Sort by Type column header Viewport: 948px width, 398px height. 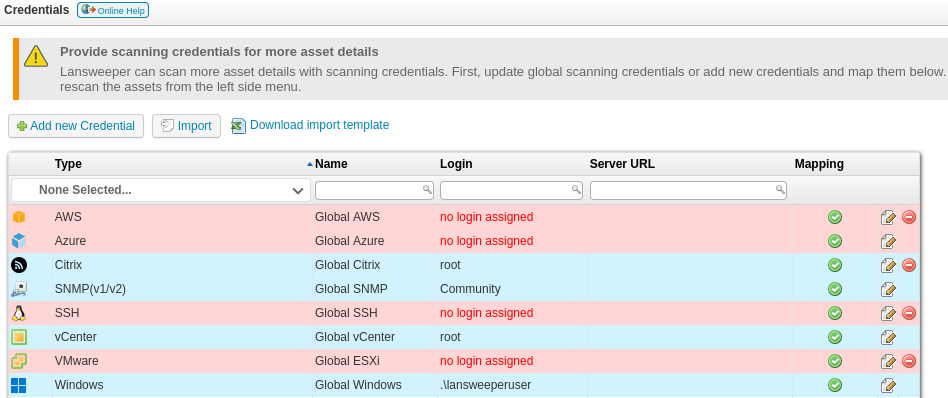pos(68,164)
